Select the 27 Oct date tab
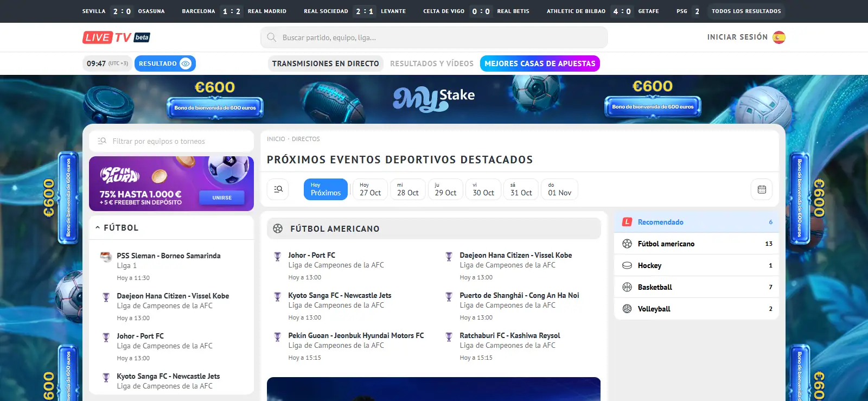This screenshot has width=868, height=401. tap(370, 189)
